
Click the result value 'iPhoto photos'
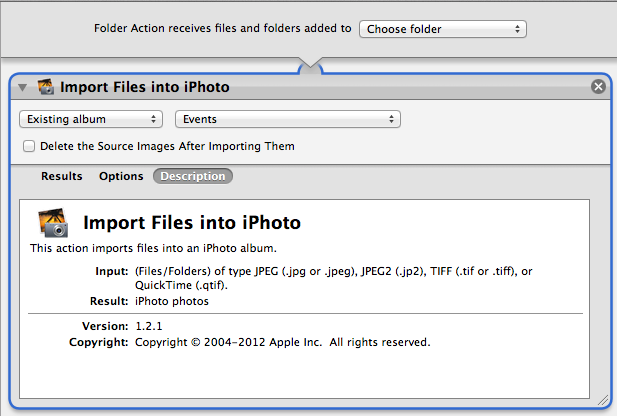tap(172, 301)
